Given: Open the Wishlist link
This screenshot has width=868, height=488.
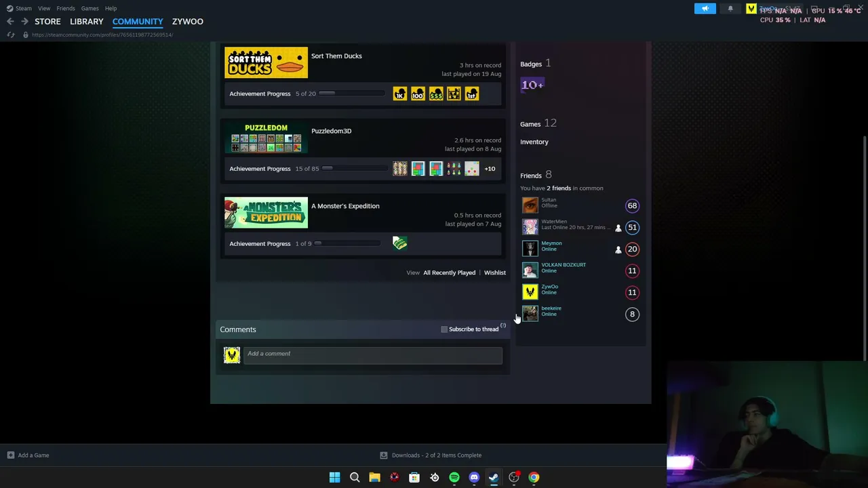Looking at the screenshot, I should [x=495, y=272].
